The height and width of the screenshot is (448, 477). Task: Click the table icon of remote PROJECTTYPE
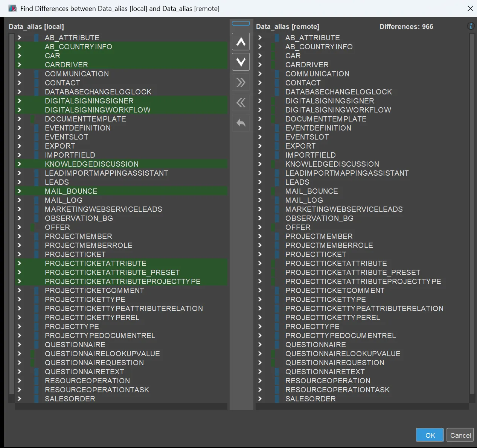tap(277, 327)
